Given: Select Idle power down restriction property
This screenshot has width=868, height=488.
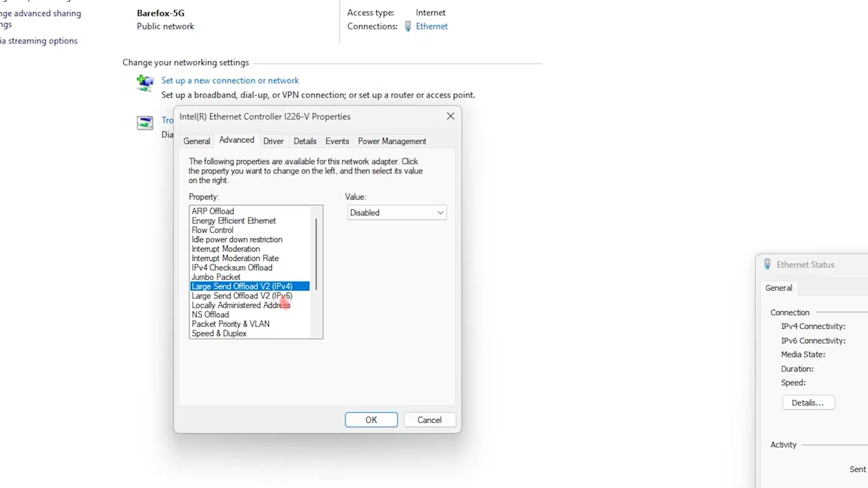Looking at the screenshot, I should pos(250,239).
